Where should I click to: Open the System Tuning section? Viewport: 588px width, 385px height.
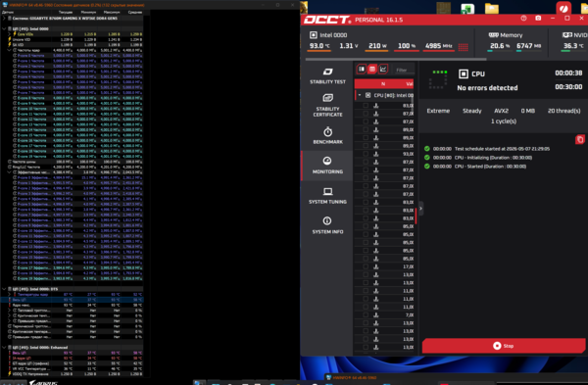(x=327, y=196)
